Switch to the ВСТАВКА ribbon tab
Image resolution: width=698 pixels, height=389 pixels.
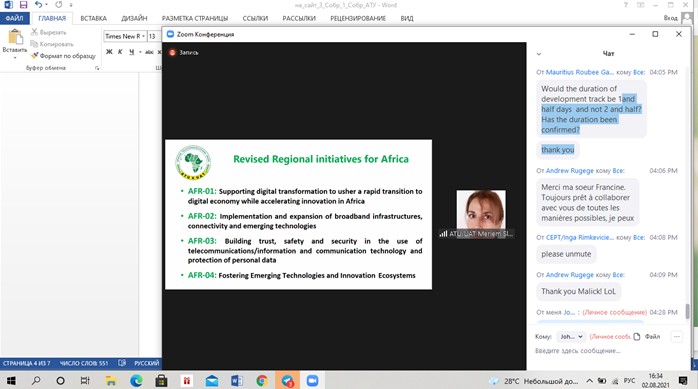pos(93,18)
